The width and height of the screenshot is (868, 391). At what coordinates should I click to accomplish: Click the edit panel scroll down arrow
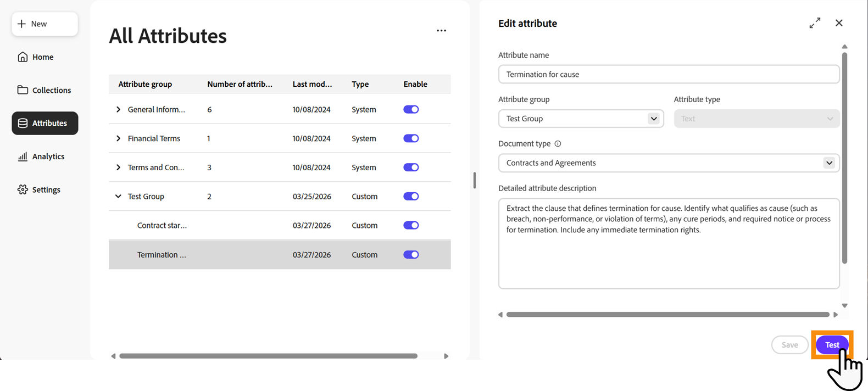[x=844, y=305]
